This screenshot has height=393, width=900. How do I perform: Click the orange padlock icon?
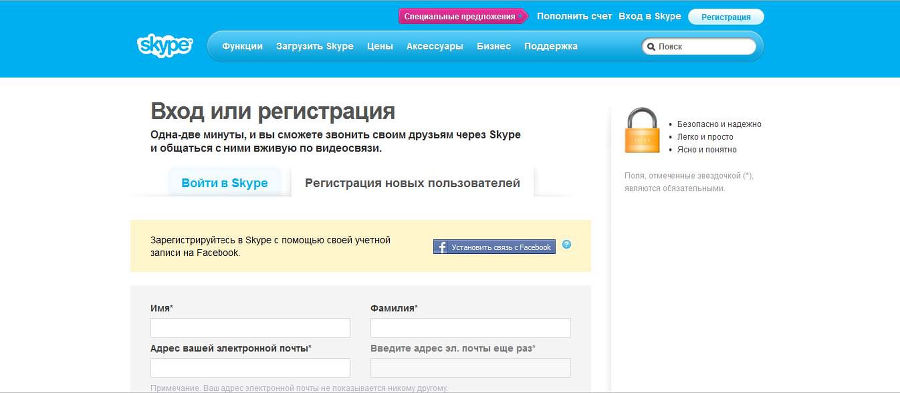point(641,130)
